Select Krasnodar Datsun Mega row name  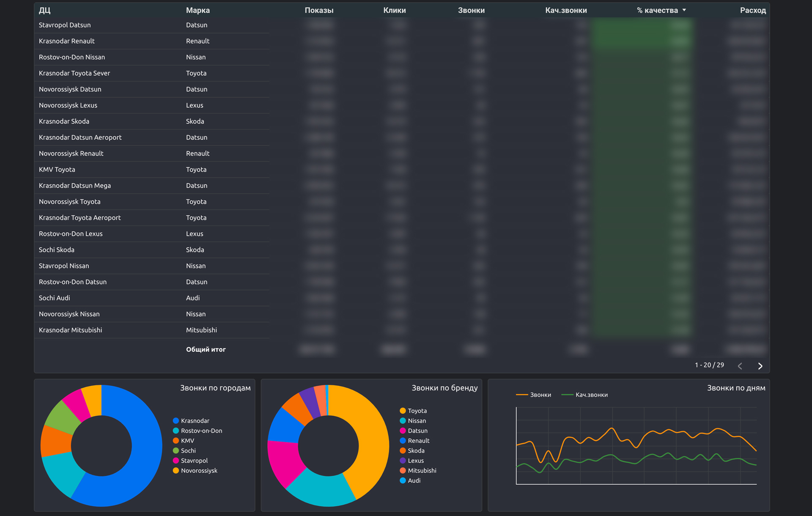tap(75, 186)
